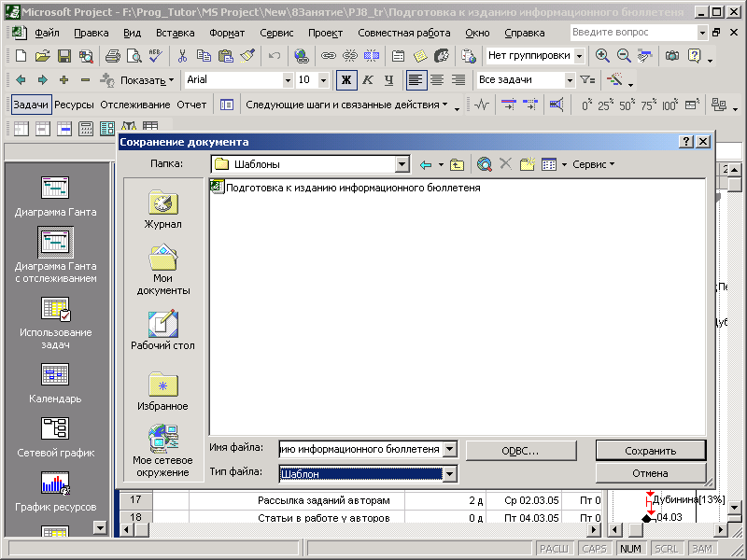Open the Сервис dropdown in dialog

[593, 165]
